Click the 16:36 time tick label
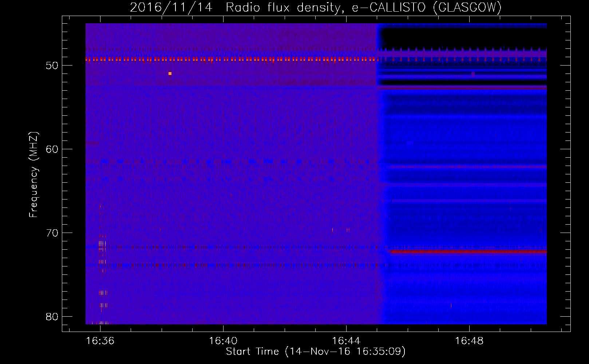The image size is (589, 364). pos(100,341)
